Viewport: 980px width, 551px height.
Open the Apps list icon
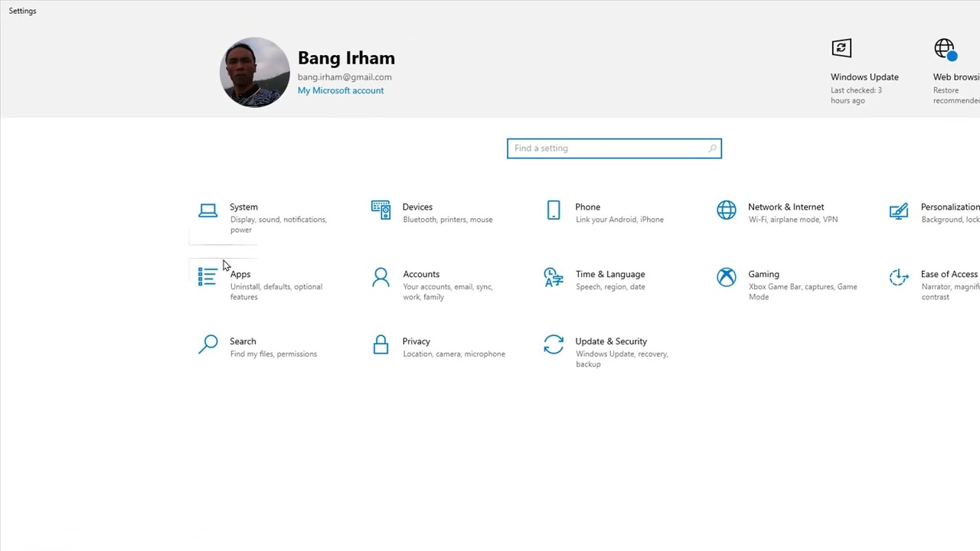(x=207, y=276)
